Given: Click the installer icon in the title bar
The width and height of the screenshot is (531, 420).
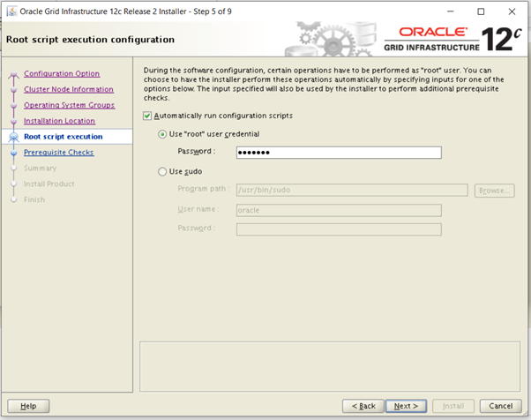Looking at the screenshot, I should (x=11, y=11).
